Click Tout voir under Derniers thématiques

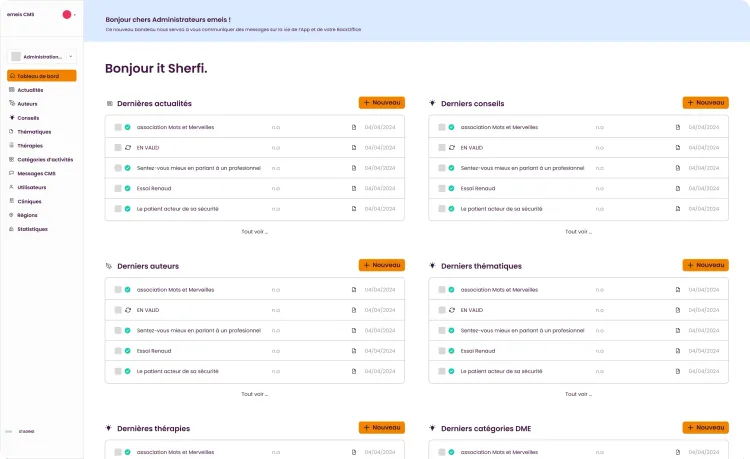[578, 394]
